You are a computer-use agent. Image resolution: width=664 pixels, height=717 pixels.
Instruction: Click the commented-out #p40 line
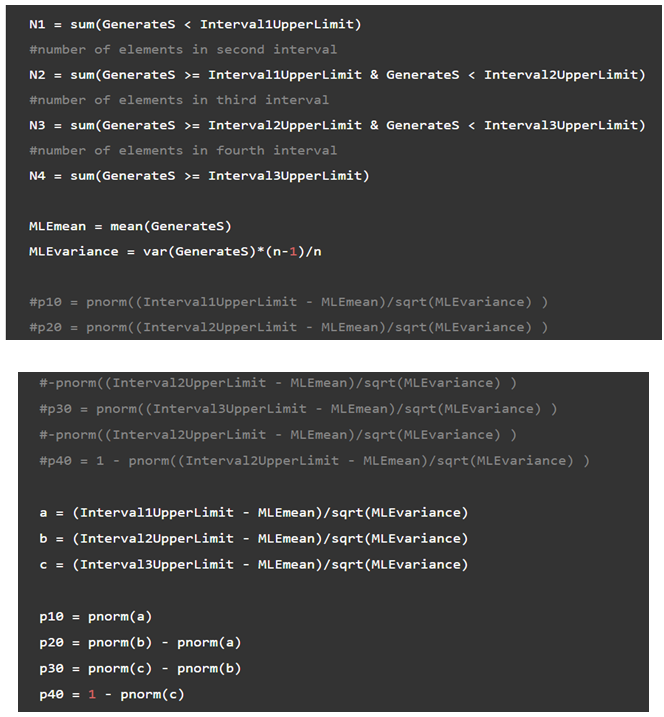click(314, 460)
